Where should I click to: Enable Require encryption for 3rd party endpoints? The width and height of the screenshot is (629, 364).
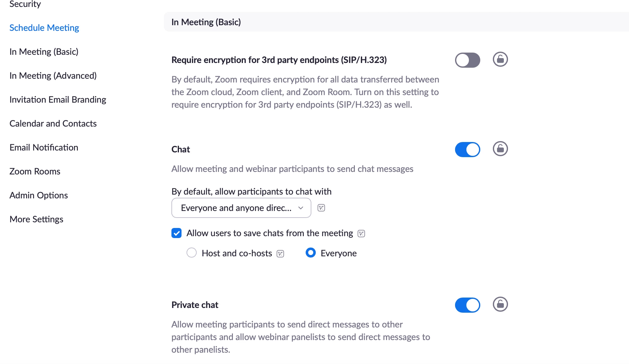click(x=467, y=60)
